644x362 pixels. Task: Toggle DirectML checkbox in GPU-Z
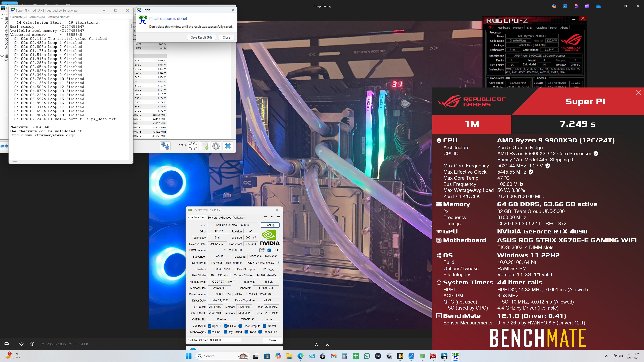(264, 326)
